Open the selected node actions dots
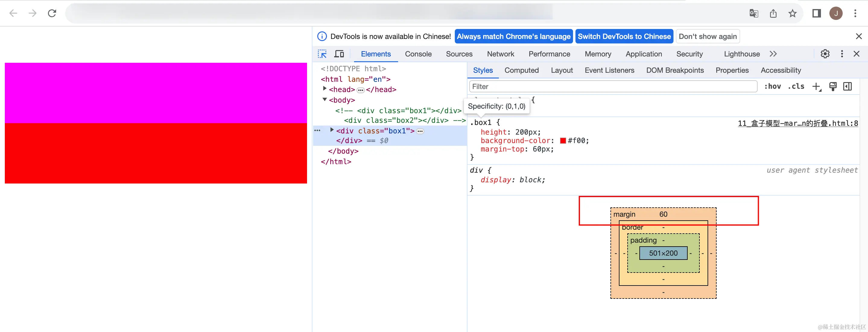The height and width of the screenshot is (332, 868). (317, 130)
